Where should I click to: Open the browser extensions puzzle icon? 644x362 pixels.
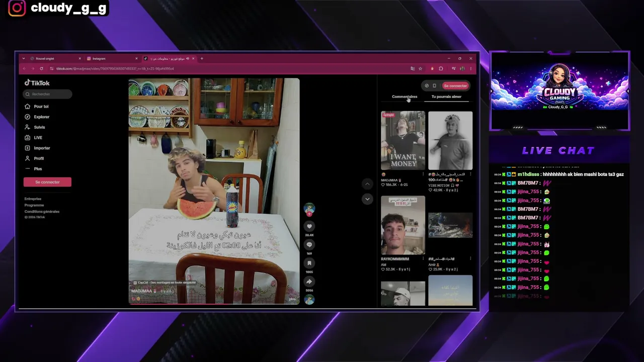[441, 68]
